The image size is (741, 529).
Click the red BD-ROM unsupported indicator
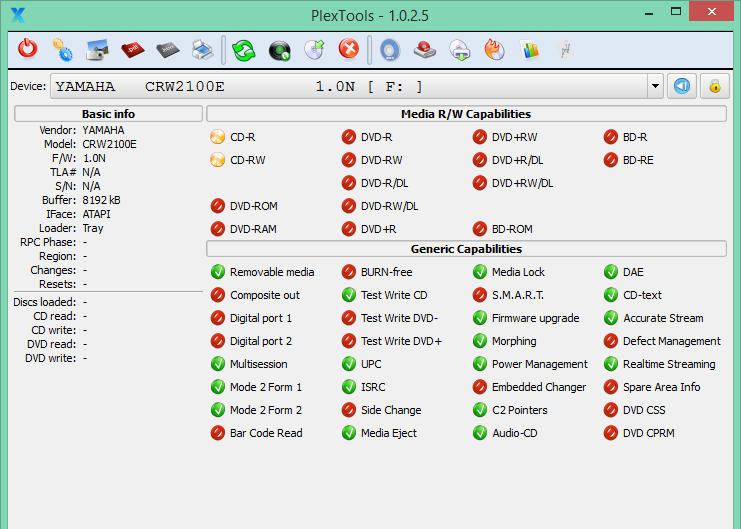[x=480, y=229]
